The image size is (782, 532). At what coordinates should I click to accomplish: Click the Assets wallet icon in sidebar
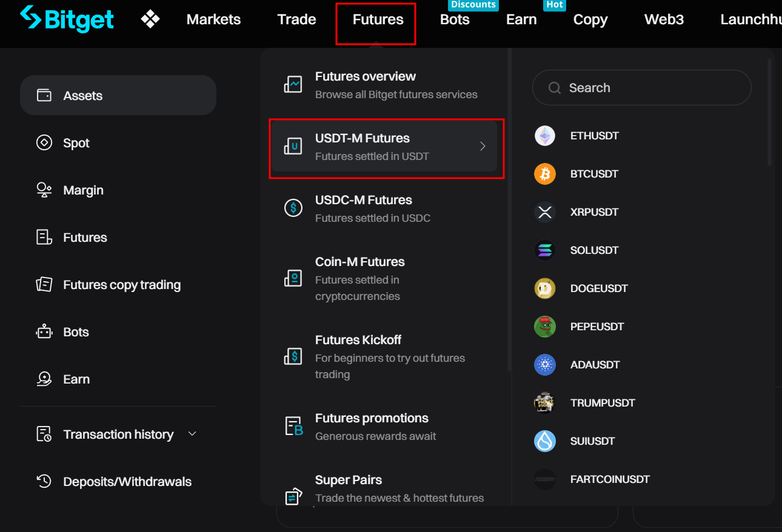(44, 95)
